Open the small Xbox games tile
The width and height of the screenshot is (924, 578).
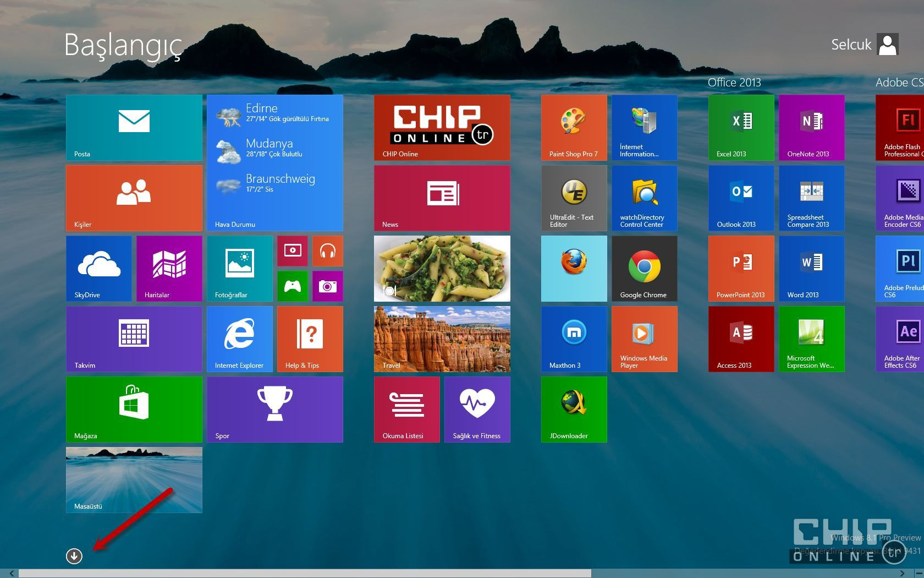(293, 286)
